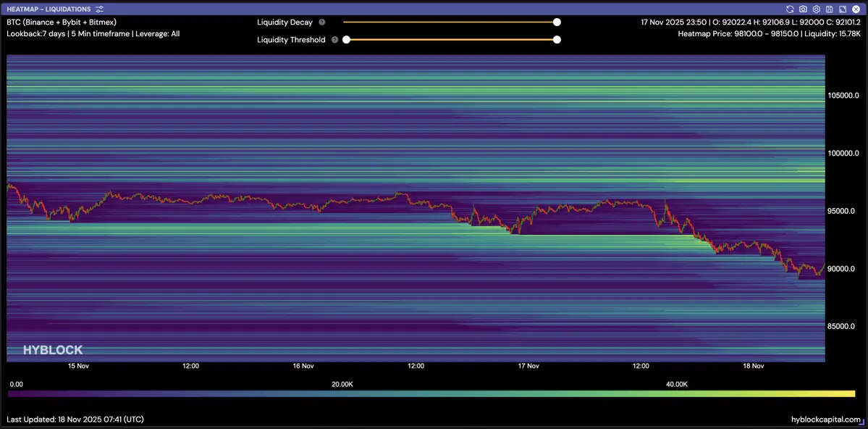Click the BTC exchanges symbol label
The image size is (868, 429).
coord(62,22)
